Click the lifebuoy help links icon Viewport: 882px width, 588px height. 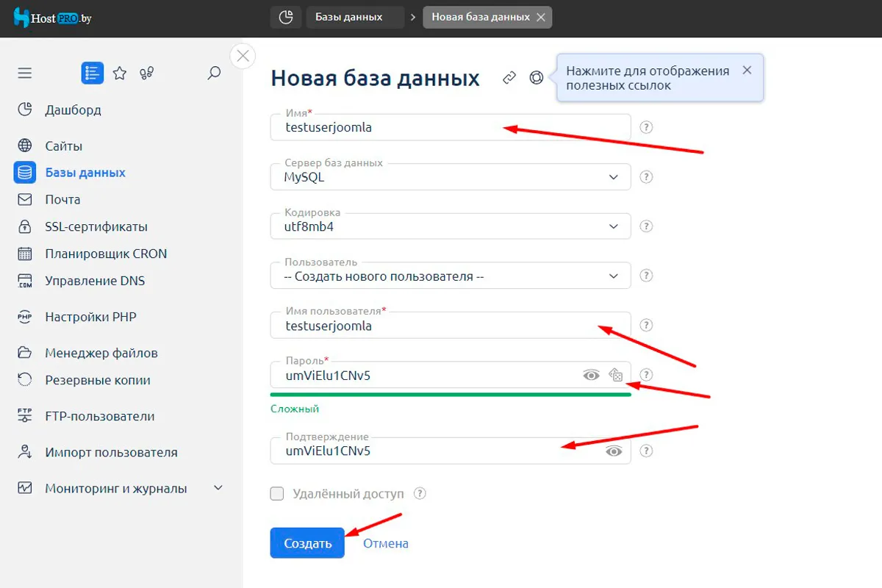click(537, 78)
